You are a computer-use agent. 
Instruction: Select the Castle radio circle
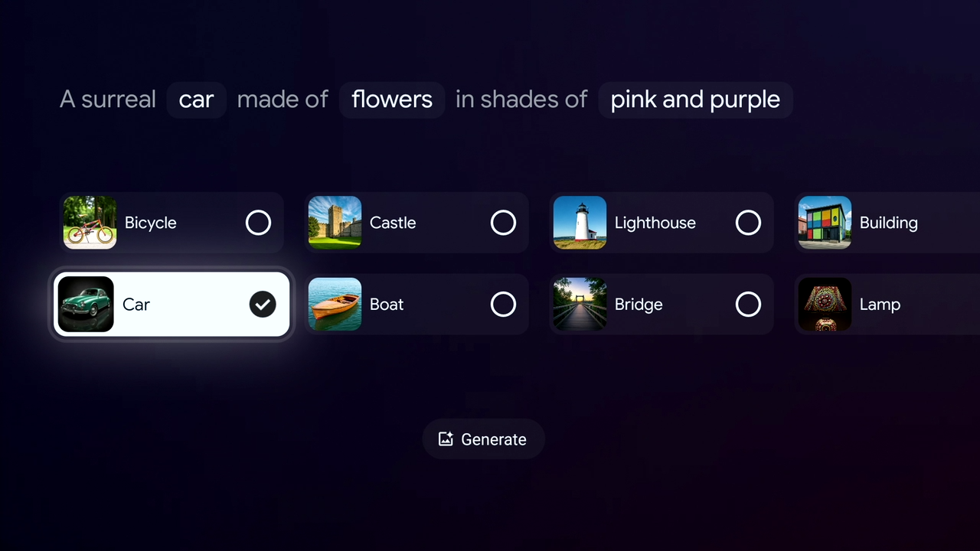click(503, 223)
